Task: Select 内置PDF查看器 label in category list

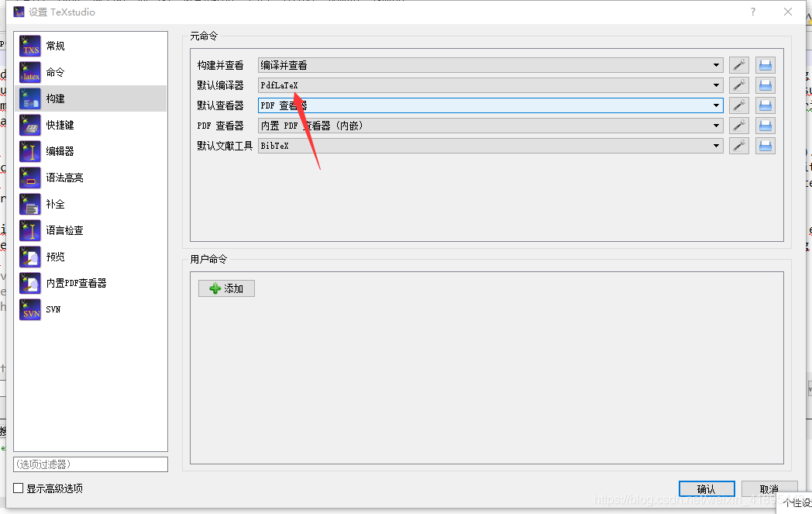Action: (76, 284)
